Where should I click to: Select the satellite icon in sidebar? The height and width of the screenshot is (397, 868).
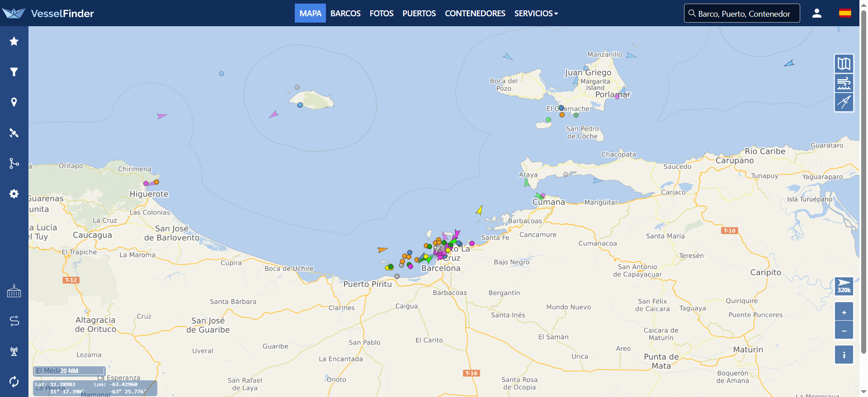click(x=14, y=133)
